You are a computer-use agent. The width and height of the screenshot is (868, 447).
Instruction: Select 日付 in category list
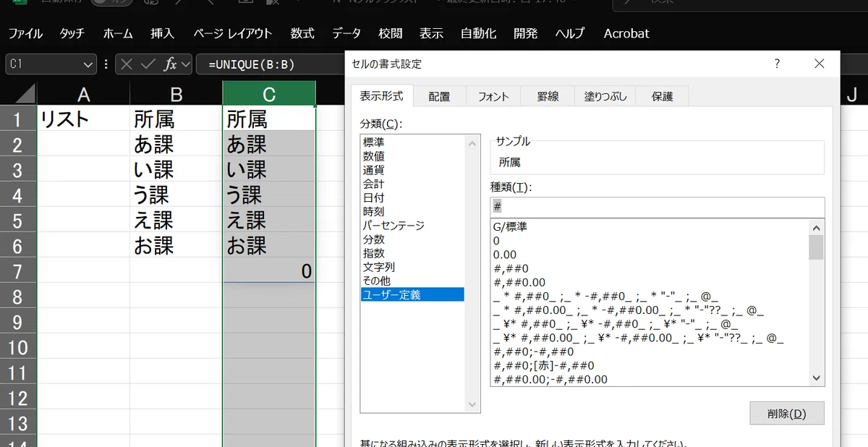(x=412, y=197)
